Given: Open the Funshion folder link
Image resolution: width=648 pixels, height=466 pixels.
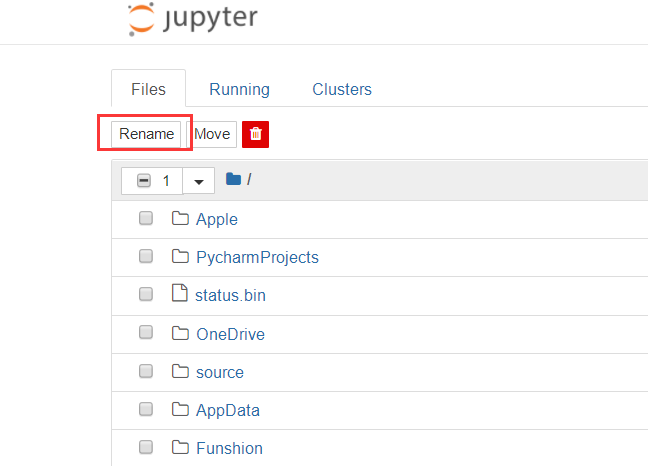Looking at the screenshot, I should point(229,448).
